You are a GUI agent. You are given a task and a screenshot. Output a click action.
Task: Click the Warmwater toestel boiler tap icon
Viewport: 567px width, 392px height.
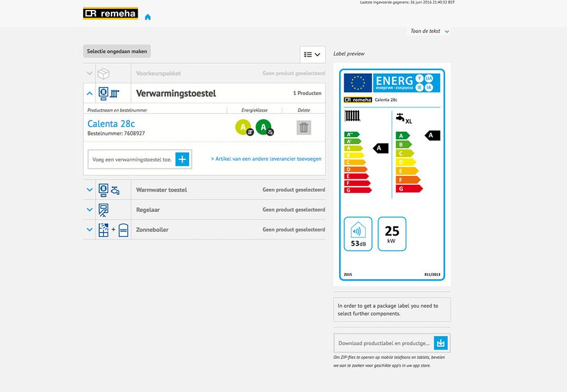point(109,190)
